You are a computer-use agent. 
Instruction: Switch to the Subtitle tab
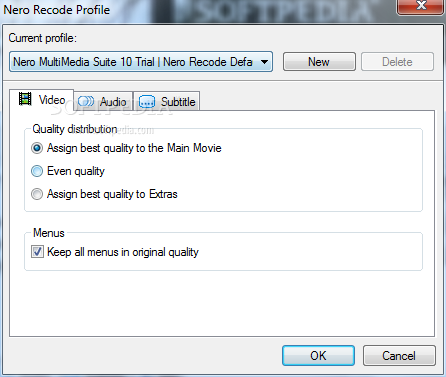pyautogui.click(x=167, y=101)
